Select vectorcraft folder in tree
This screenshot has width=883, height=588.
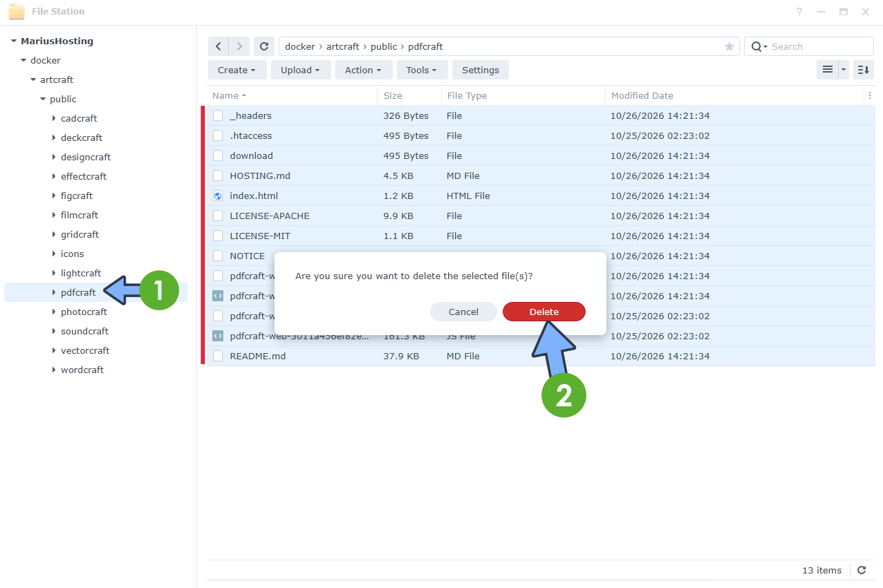click(85, 350)
